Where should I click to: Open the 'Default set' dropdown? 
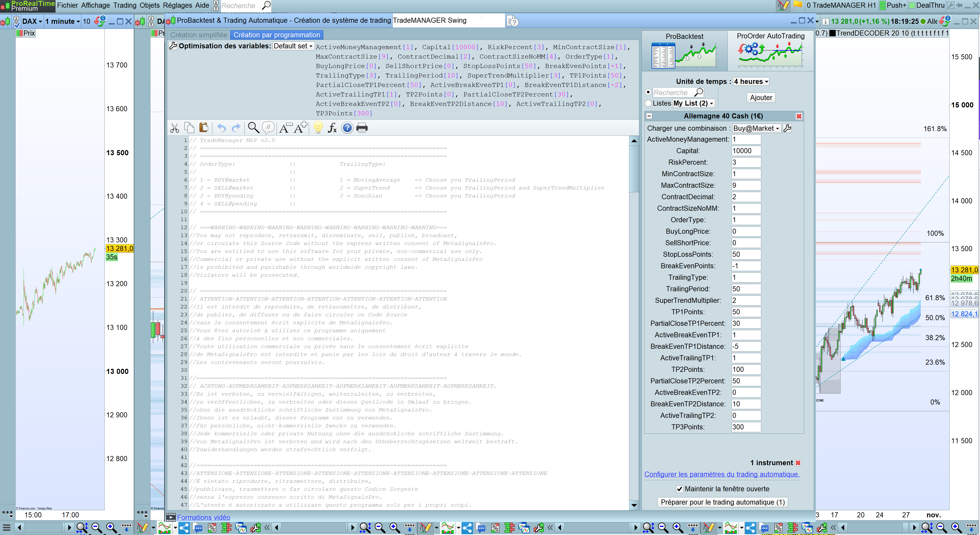pyautogui.click(x=293, y=46)
